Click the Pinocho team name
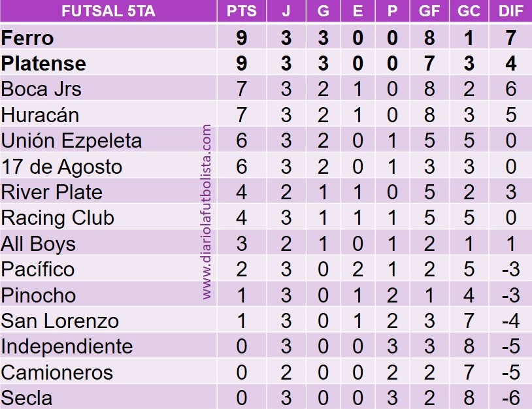 39,295
